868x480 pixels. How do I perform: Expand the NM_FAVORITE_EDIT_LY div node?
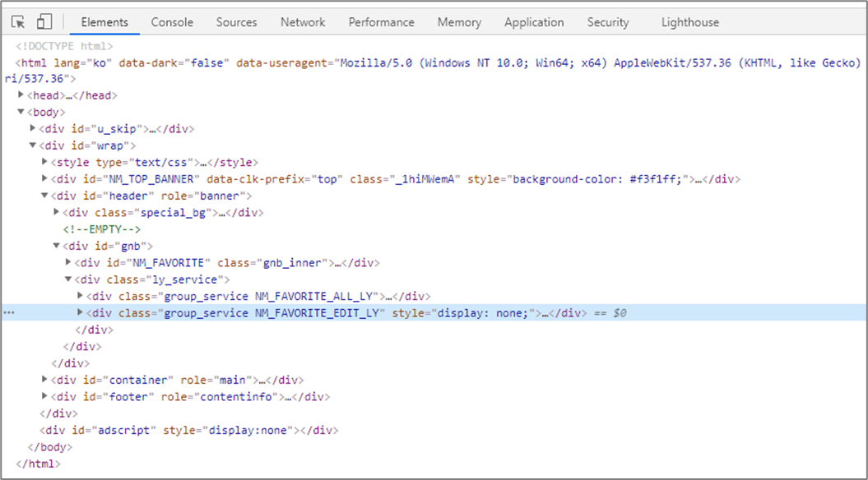coord(81,312)
